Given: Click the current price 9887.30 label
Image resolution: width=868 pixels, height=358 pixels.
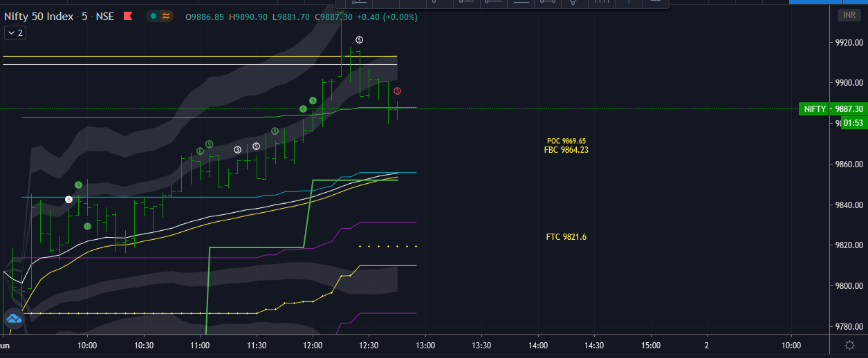Looking at the screenshot, I should (x=849, y=109).
